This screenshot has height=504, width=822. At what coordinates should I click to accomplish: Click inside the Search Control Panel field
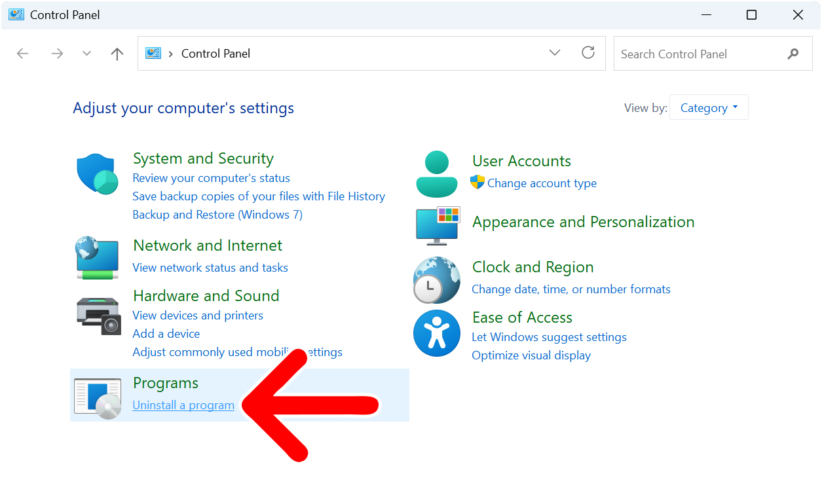(694, 54)
